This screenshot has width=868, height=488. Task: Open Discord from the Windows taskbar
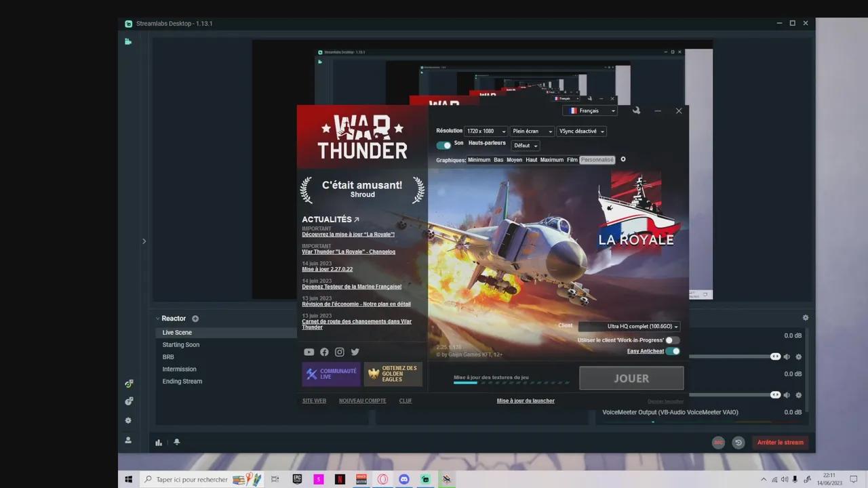tap(404, 479)
